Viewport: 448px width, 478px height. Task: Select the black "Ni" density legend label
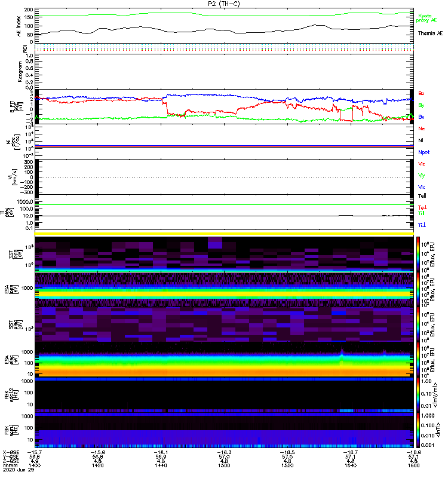pos(421,140)
